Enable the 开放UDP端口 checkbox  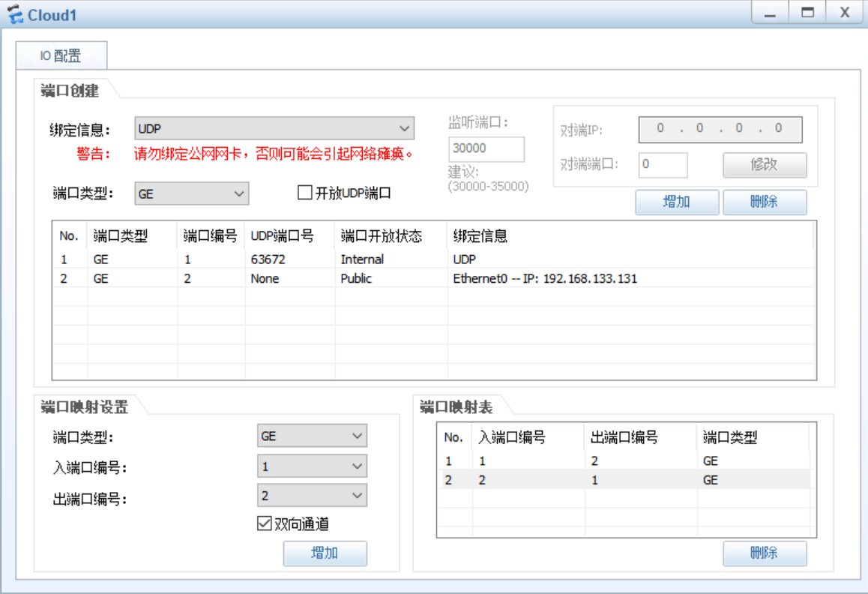[x=305, y=193]
